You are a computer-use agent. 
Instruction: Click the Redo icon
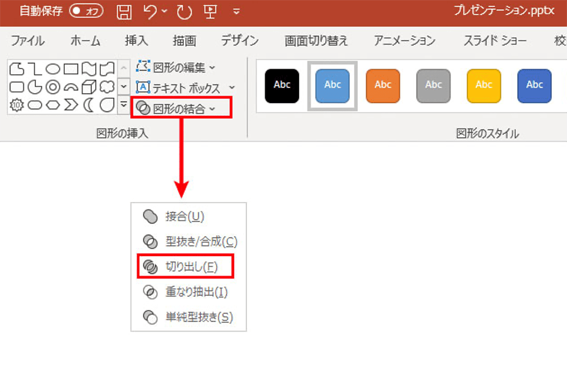pyautogui.click(x=185, y=12)
